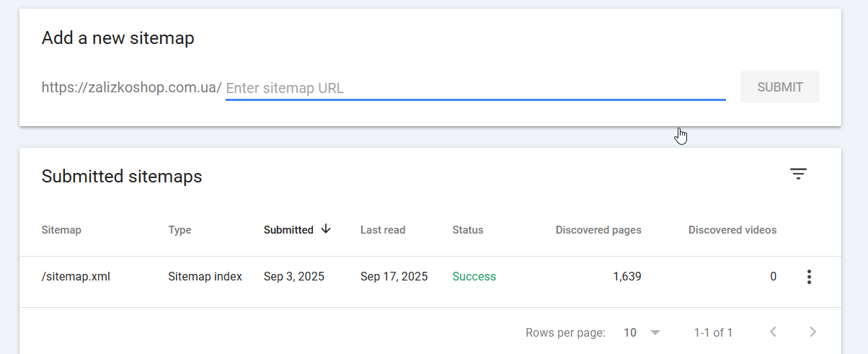Open the filter icon for submitted sitemaps
This screenshot has height=354, width=868.
pos(798,174)
